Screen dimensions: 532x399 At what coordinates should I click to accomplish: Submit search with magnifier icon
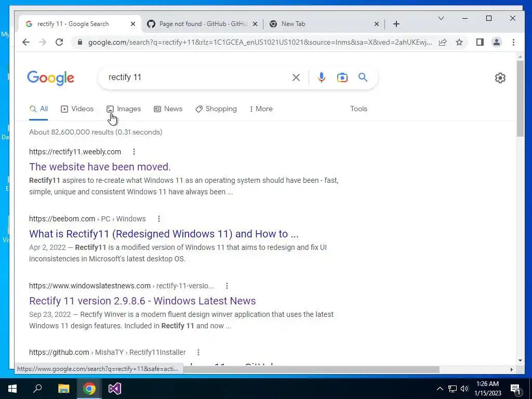(x=363, y=77)
